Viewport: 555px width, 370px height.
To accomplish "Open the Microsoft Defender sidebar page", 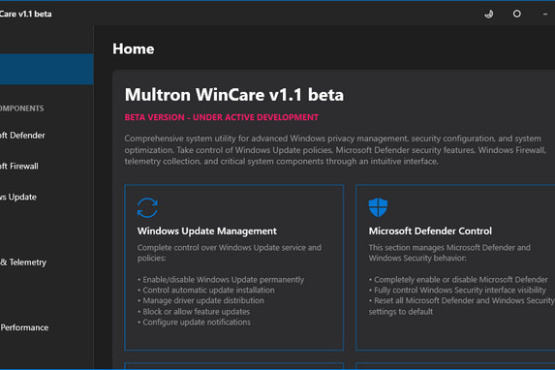I will point(23,135).
